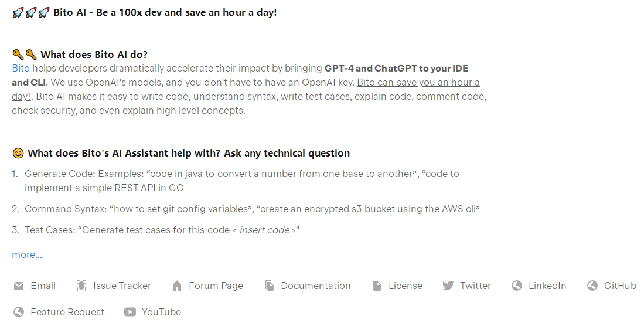Open the Twitter bird icon

pyautogui.click(x=448, y=286)
